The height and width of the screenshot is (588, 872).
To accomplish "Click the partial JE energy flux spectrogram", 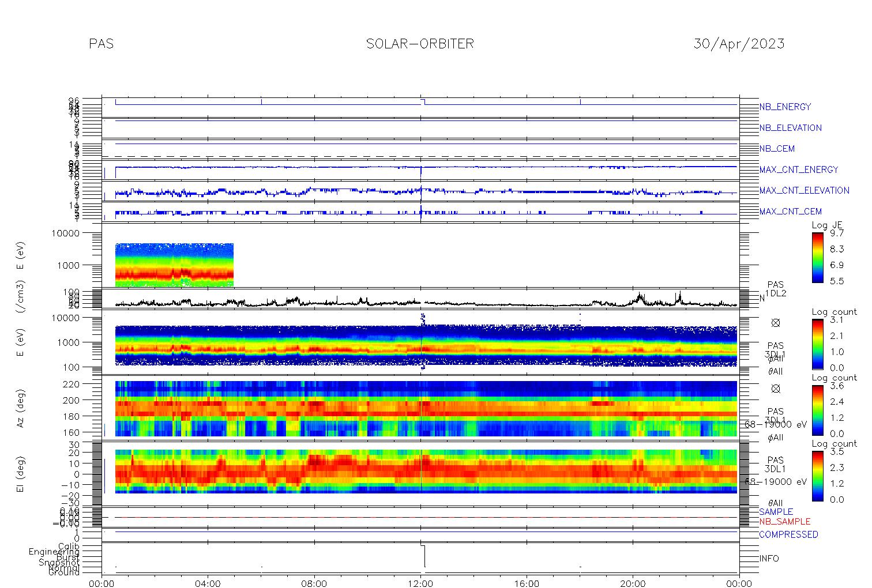I will click(174, 265).
